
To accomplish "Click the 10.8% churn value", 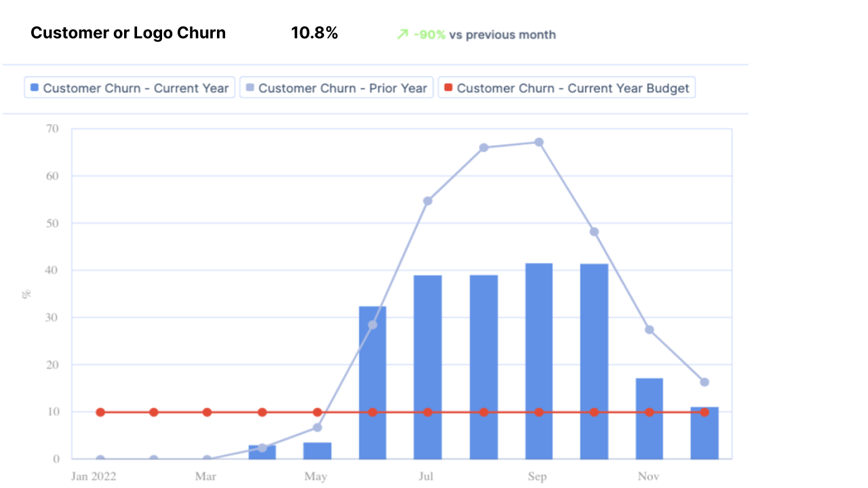I will 314,33.
